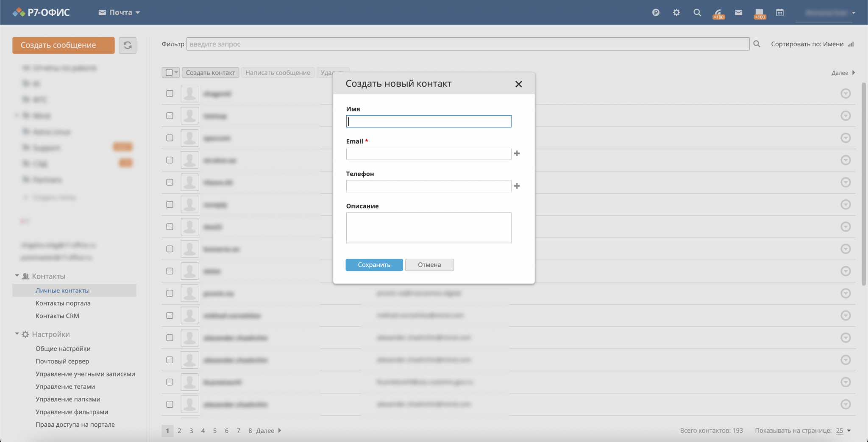Click the ruble payments icon in header
Screen dimensions: 868x442
point(656,13)
